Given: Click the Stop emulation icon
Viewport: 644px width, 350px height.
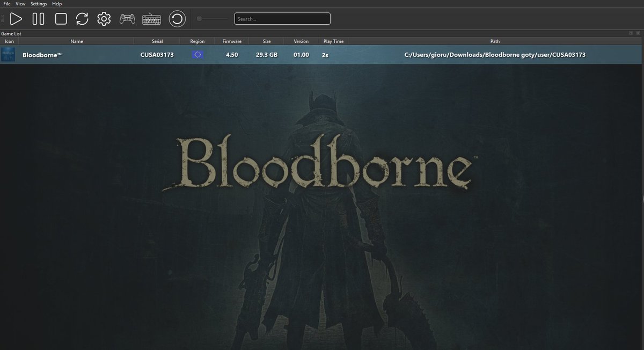Looking at the screenshot, I should coord(61,19).
